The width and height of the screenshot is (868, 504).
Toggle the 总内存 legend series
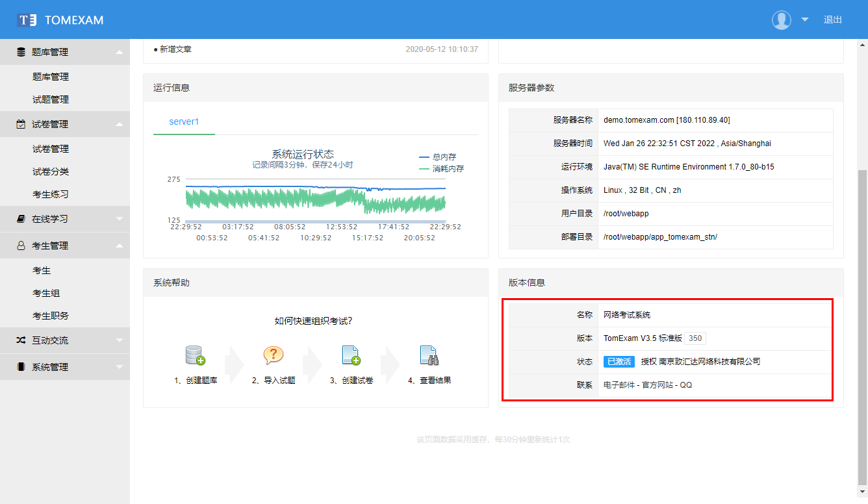tap(438, 157)
